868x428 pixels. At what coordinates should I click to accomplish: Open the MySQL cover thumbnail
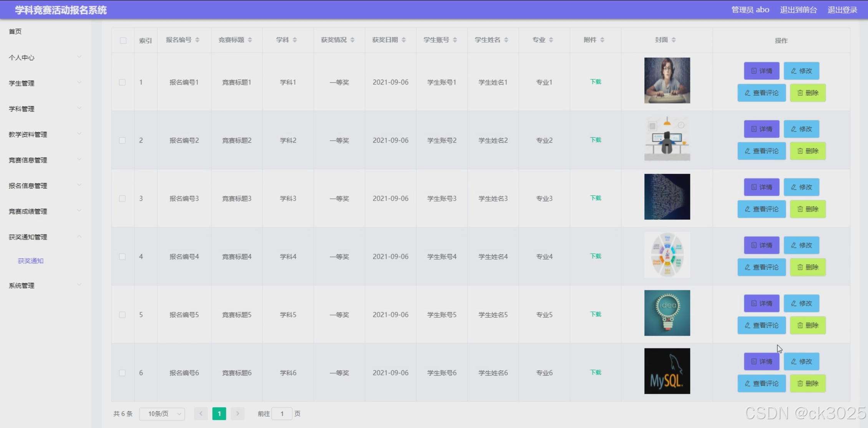tap(667, 371)
